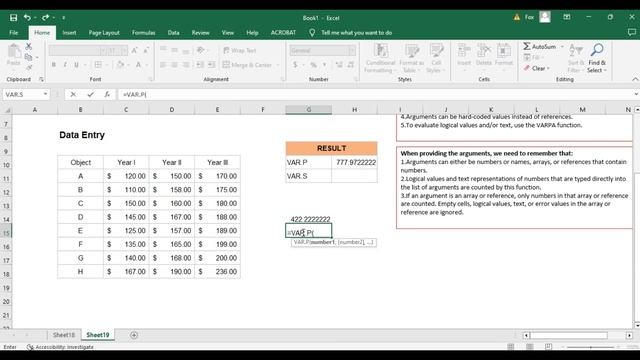Click the Increase Font Size icon
The width and height of the screenshot is (640, 360).
[134, 50]
